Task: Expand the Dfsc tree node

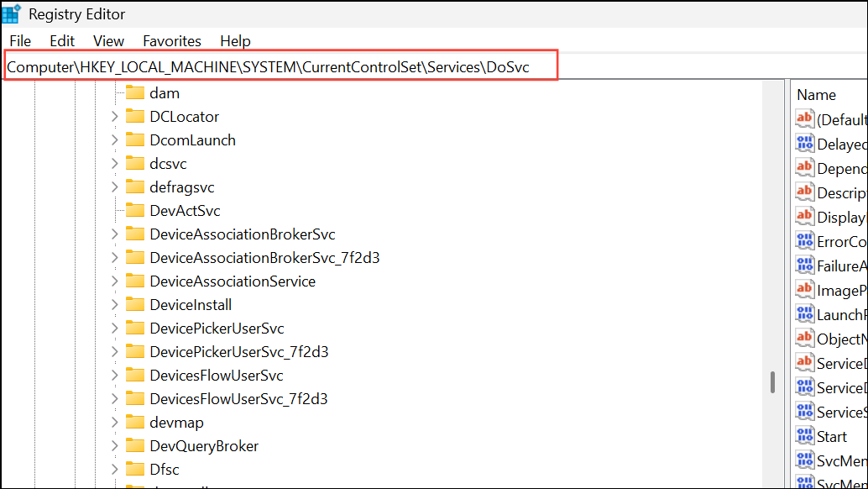Action: coord(115,469)
